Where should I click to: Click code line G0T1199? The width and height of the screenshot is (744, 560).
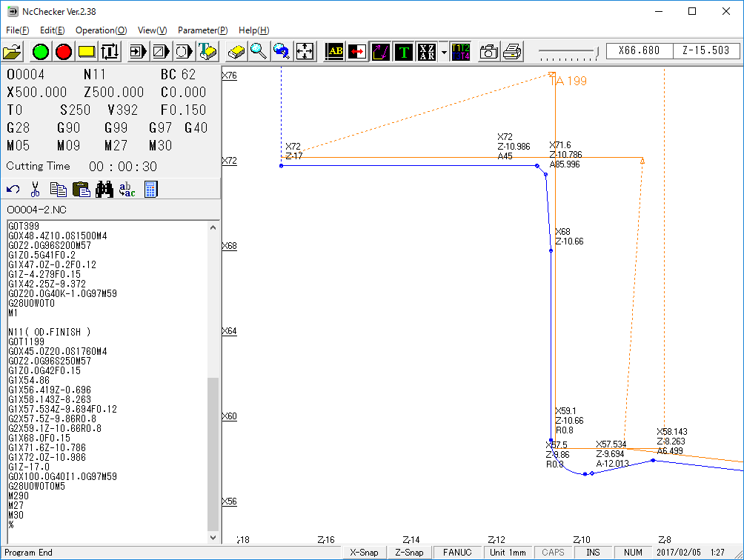coord(27,342)
